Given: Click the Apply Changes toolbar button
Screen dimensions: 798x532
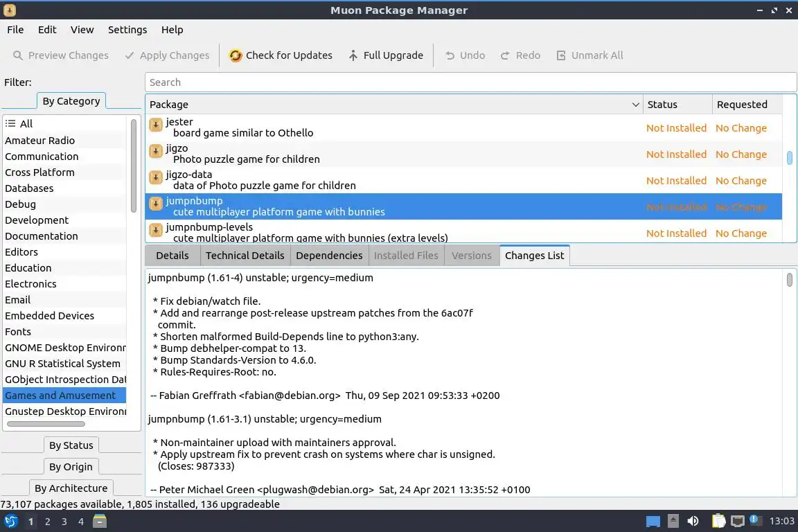Looking at the screenshot, I should click(x=167, y=55).
